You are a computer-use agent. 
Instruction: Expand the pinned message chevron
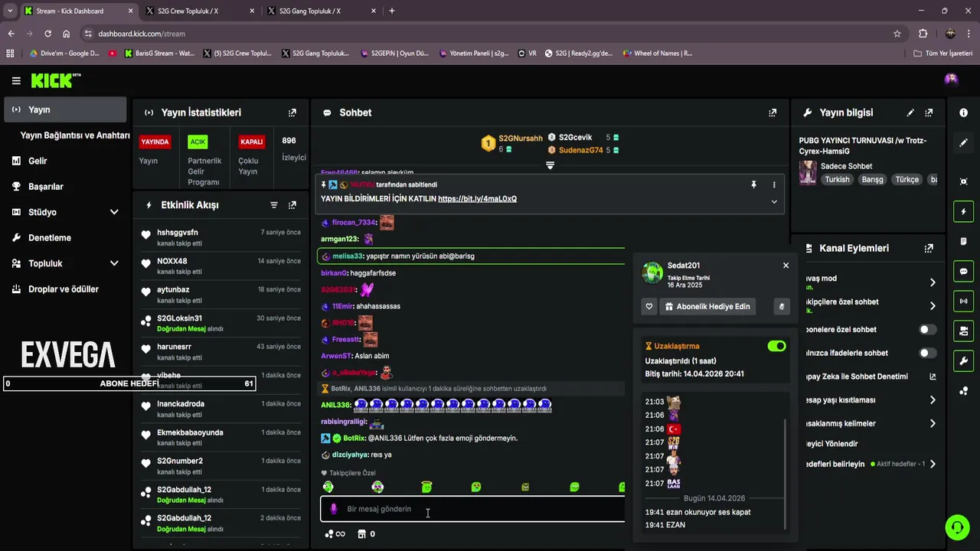(774, 202)
